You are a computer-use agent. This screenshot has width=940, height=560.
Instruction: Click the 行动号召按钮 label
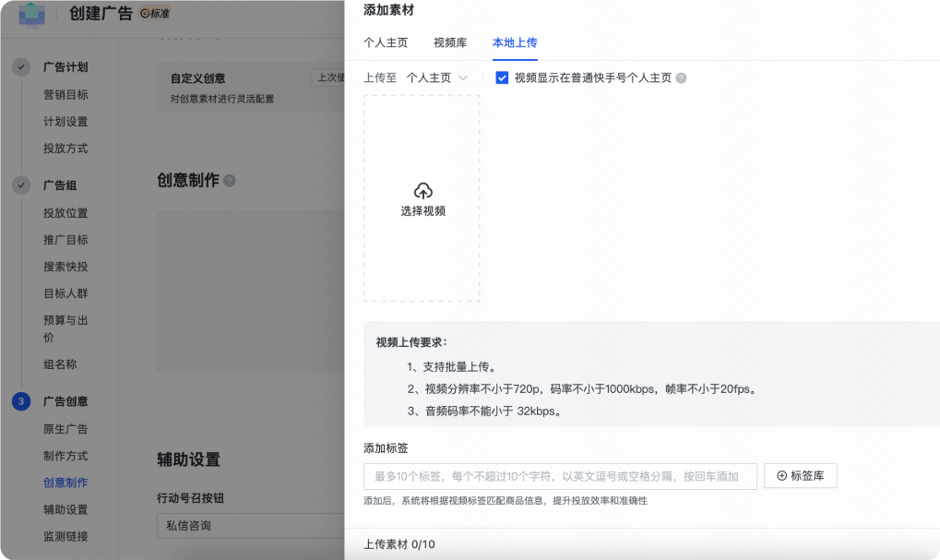[x=191, y=498]
